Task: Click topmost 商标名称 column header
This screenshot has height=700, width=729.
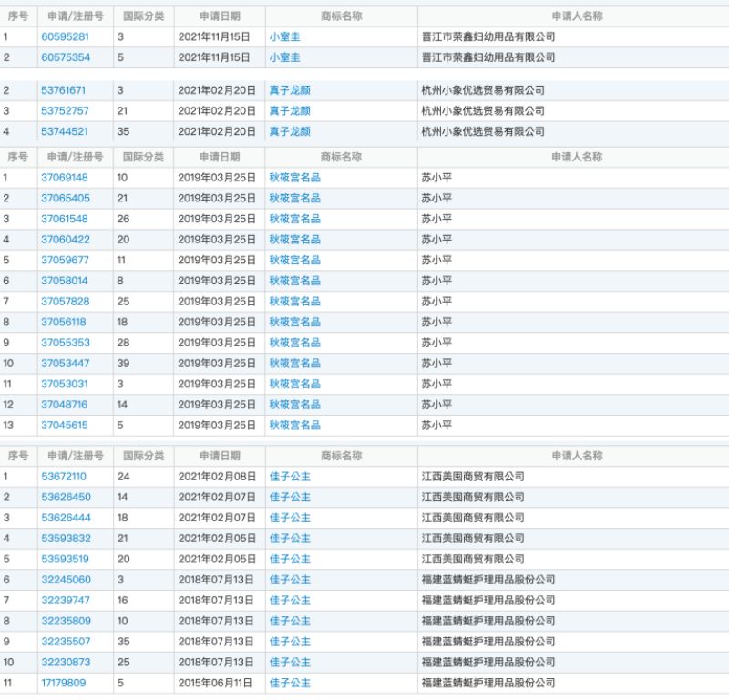Action: pyautogui.click(x=341, y=16)
